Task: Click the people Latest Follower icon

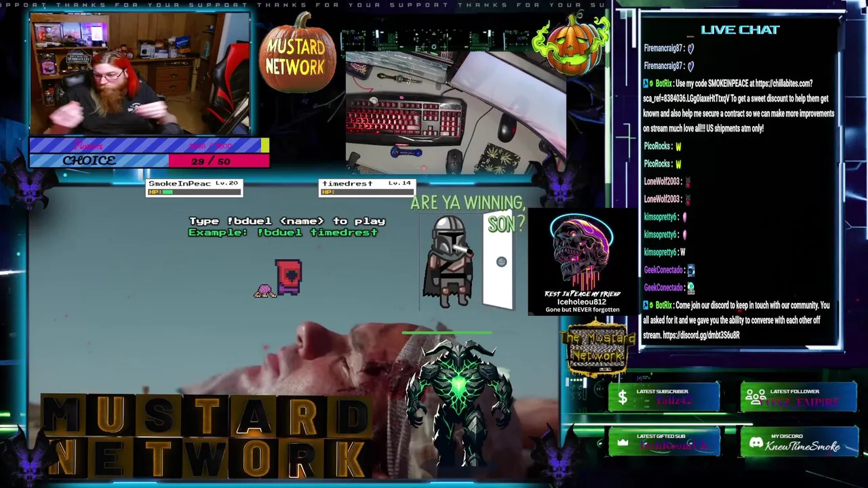Action: [755, 398]
